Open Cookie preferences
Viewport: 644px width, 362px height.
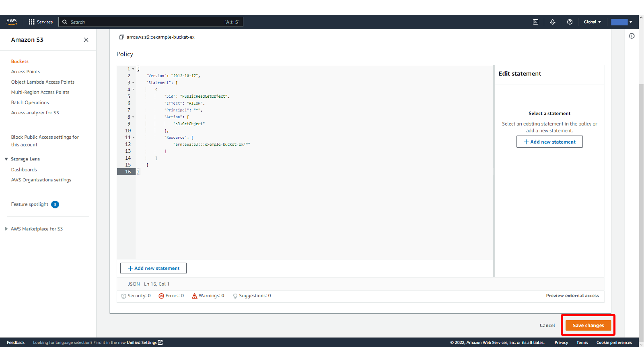coord(614,343)
